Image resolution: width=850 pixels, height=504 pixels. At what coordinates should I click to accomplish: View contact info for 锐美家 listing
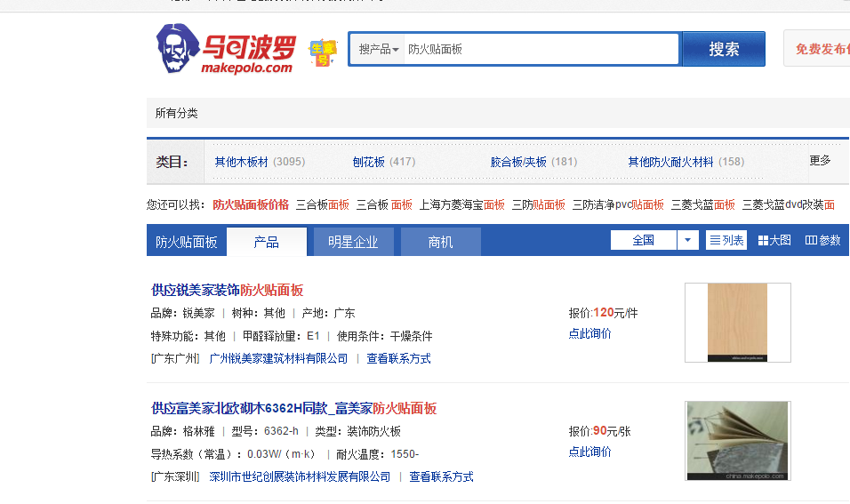398,358
